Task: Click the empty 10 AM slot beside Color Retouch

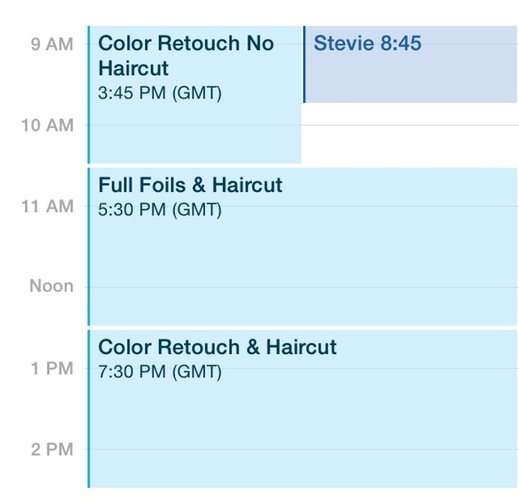Action: pyautogui.click(x=410, y=135)
